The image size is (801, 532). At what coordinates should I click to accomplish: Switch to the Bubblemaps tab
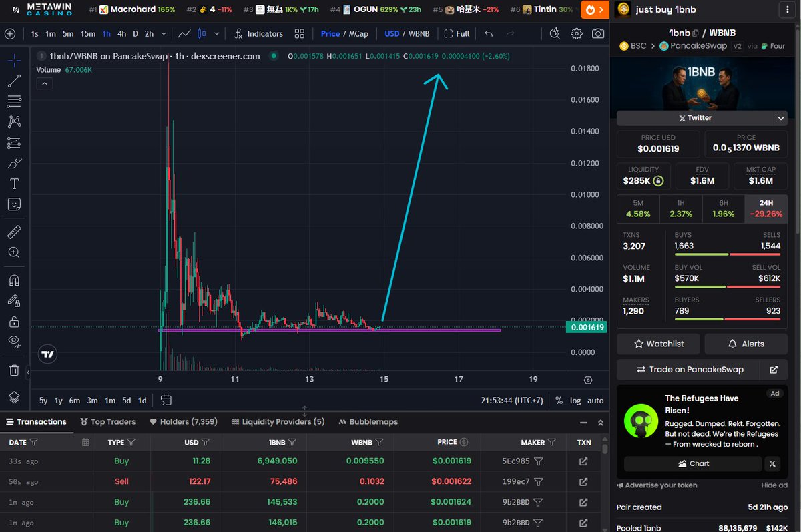click(x=368, y=422)
